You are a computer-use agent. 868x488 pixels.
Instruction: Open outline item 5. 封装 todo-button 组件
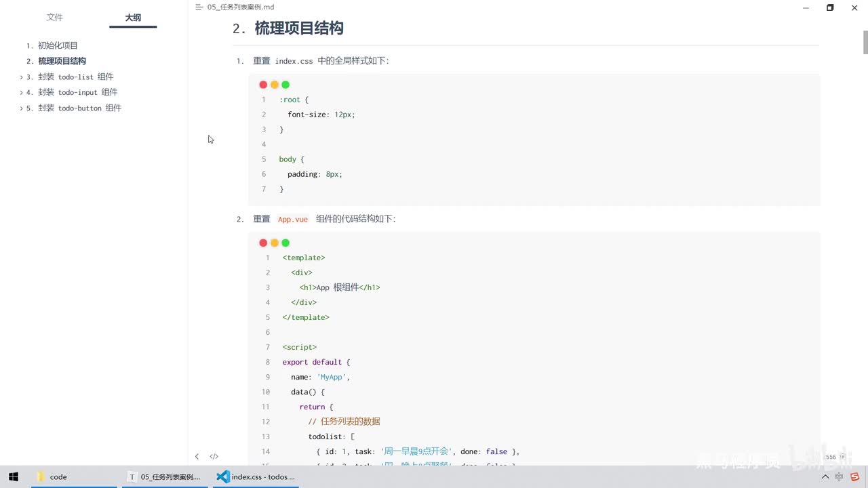click(79, 108)
